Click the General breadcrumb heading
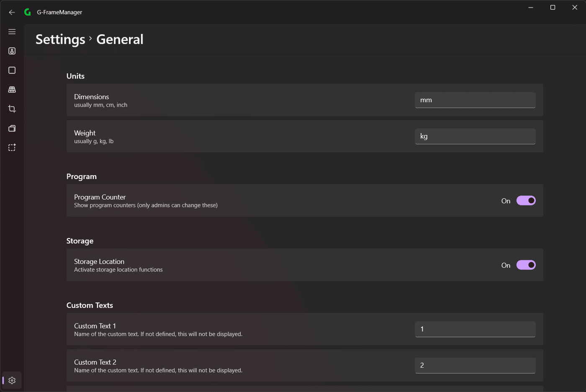586x392 pixels. pyautogui.click(x=120, y=39)
